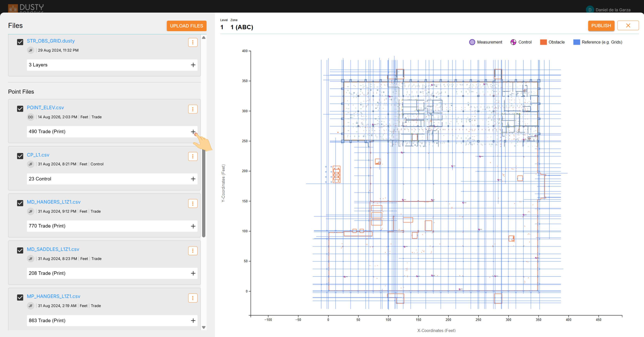This screenshot has height=337, width=644.
Task: Open the MD_SADDLES_L1Z1.csv file link
Action: [53, 249]
